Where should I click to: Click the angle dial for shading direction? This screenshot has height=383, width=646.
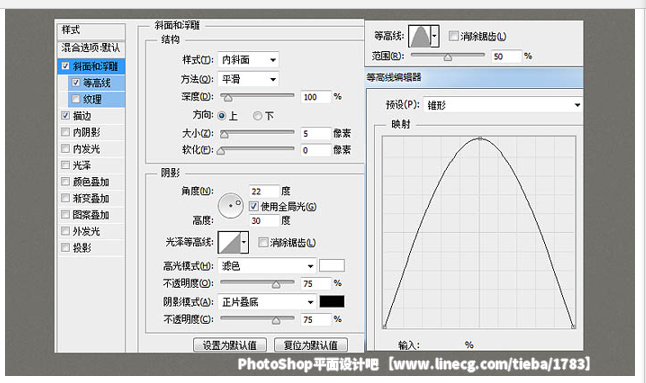point(231,206)
